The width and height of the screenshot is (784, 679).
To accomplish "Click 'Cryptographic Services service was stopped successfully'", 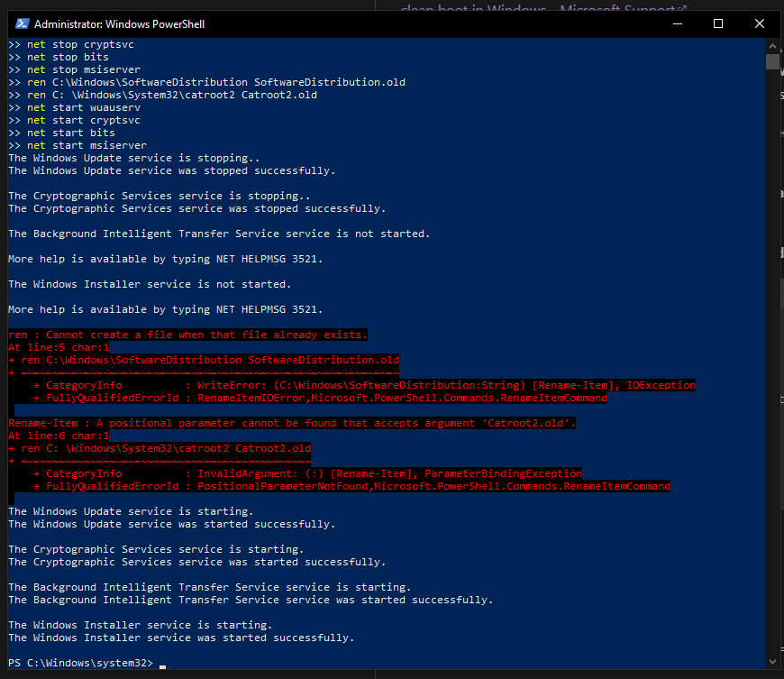I will (197, 208).
